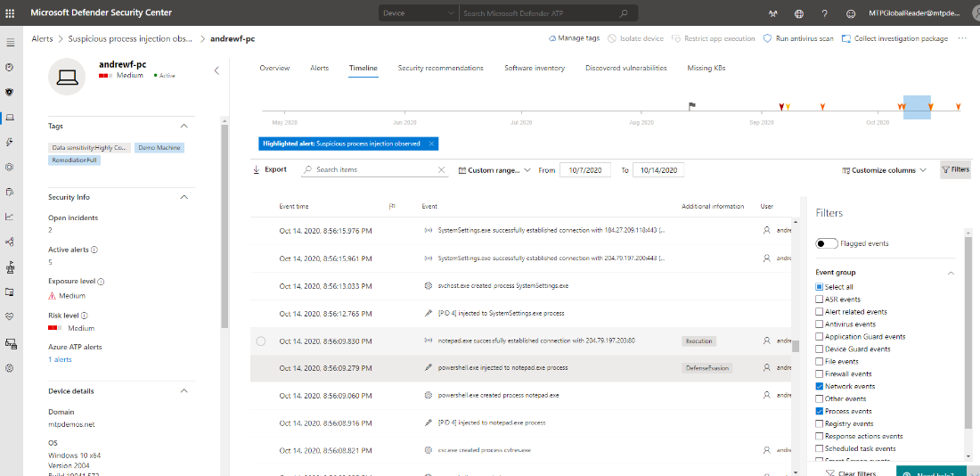Open the lightning bolt icon in sidebar
The image size is (980, 476).
[10, 142]
